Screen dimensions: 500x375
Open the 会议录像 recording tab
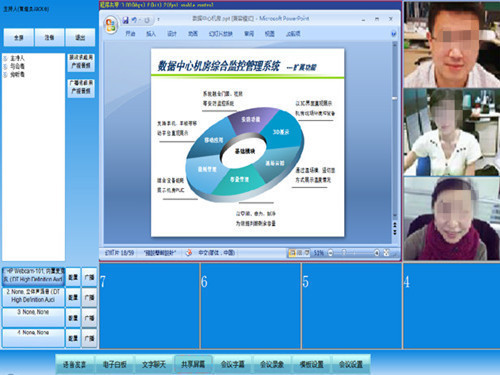(x=272, y=364)
